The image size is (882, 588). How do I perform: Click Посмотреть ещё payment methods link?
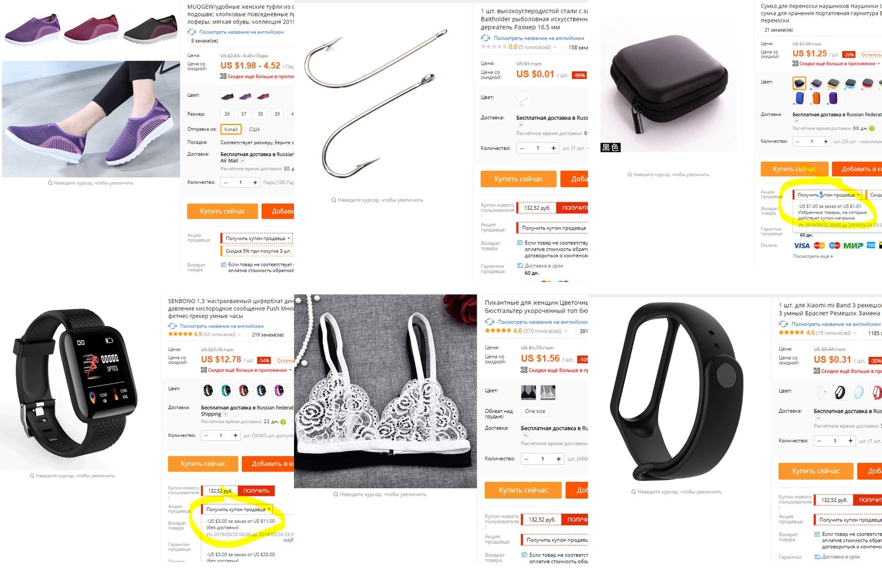(x=813, y=256)
